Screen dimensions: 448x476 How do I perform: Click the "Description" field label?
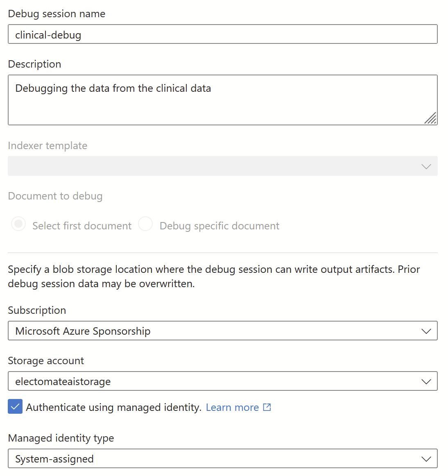click(34, 64)
